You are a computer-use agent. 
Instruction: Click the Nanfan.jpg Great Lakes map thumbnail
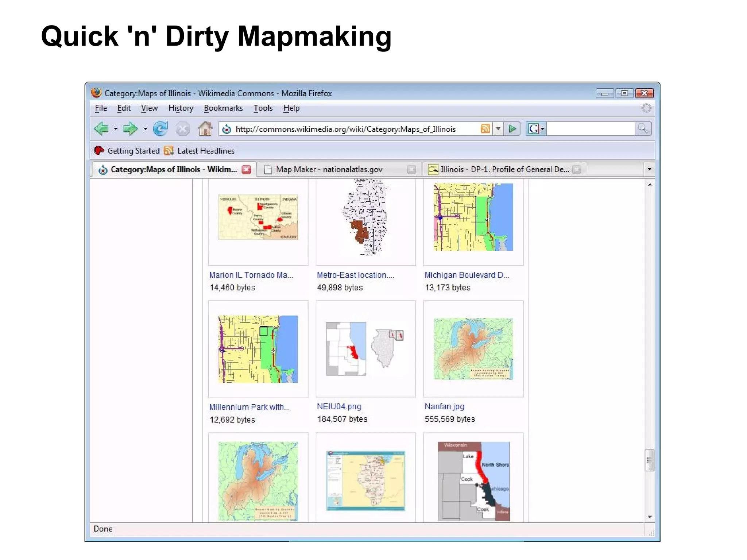click(x=473, y=349)
